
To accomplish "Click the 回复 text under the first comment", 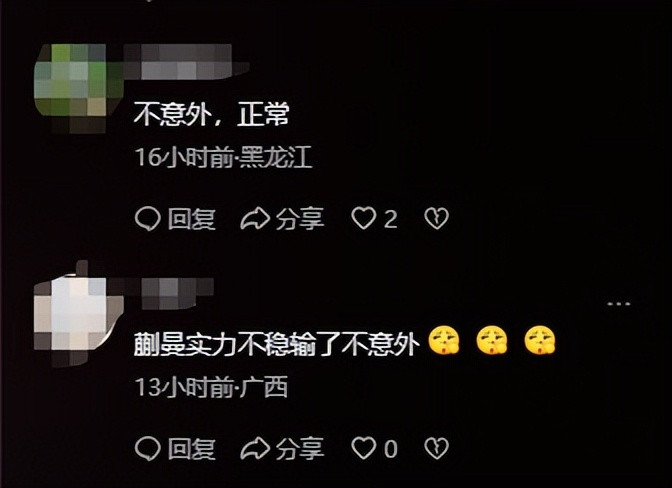I will point(191,219).
